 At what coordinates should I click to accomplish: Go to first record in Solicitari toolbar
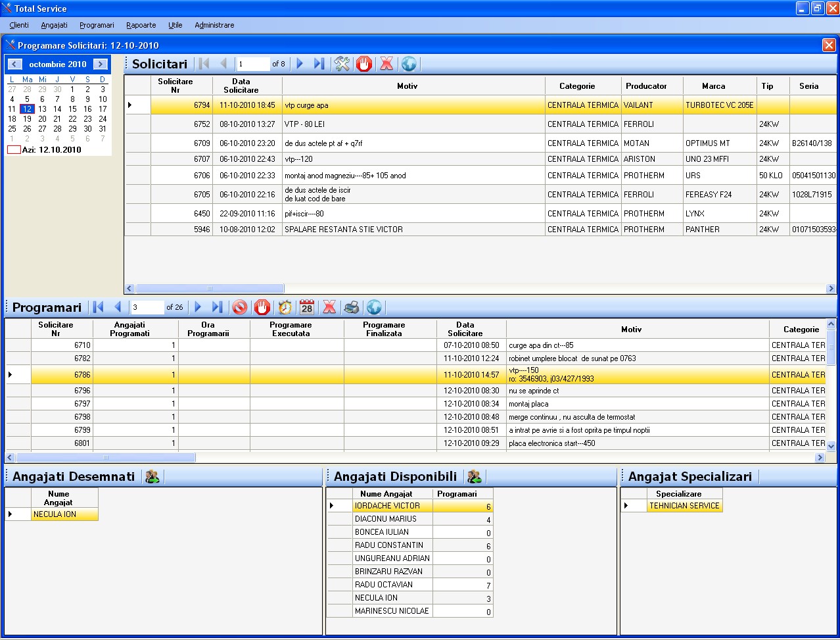(204, 64)
